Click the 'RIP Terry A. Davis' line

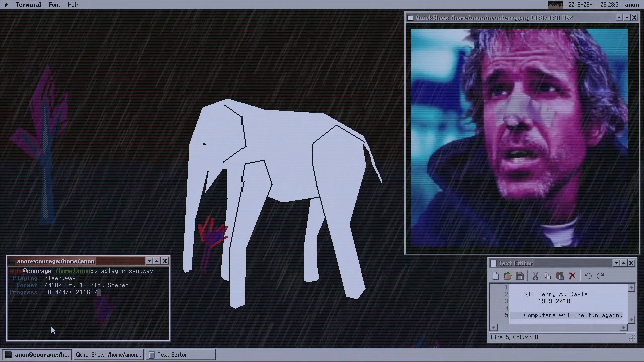pos(555,294)
